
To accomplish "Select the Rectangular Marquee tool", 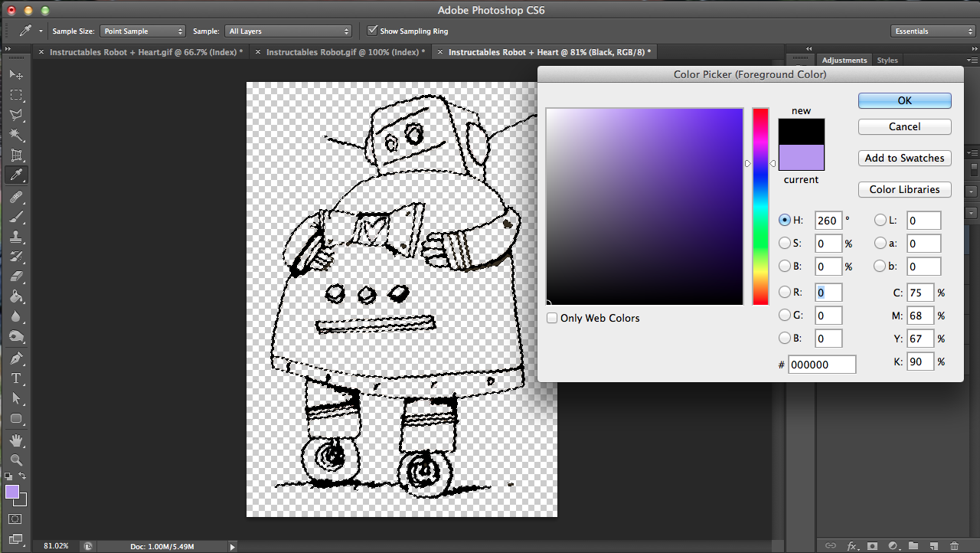I will (16, 95).
